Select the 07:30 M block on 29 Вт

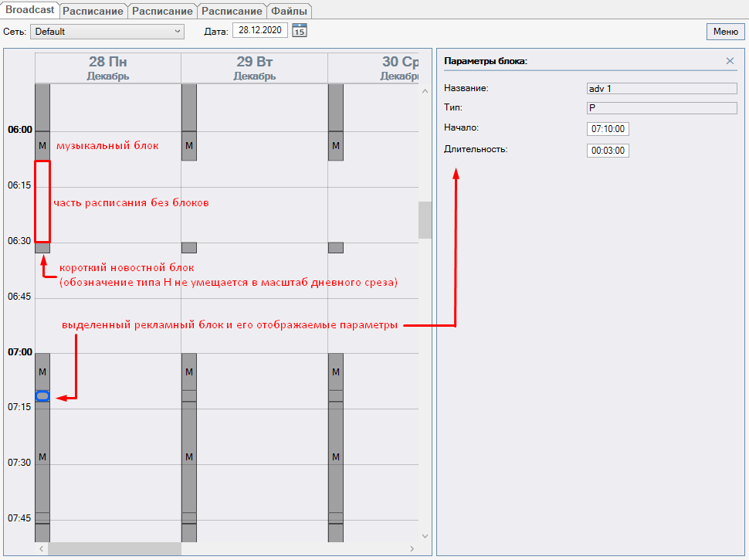click(189, 456)
